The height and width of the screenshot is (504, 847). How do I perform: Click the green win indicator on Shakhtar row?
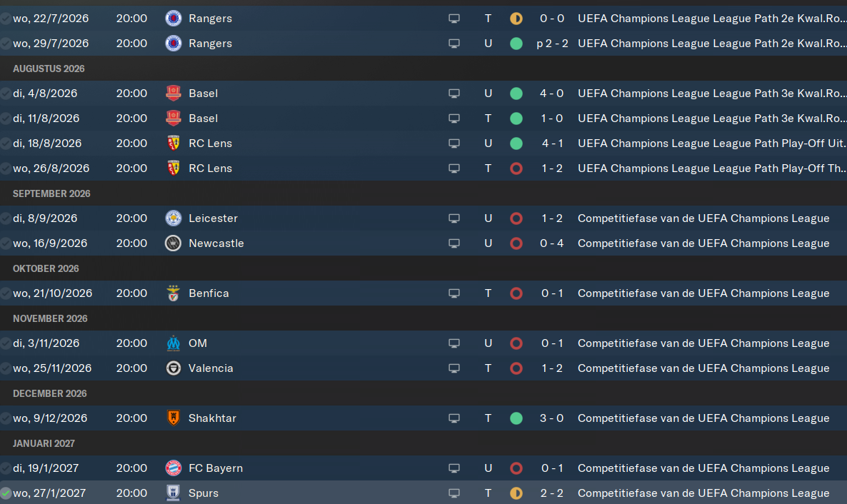[516, 418]
